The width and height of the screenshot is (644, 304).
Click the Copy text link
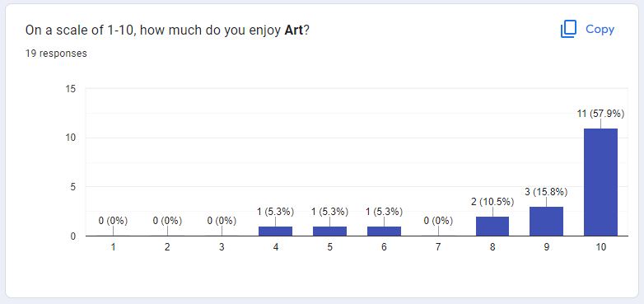[x=600, y=29]
